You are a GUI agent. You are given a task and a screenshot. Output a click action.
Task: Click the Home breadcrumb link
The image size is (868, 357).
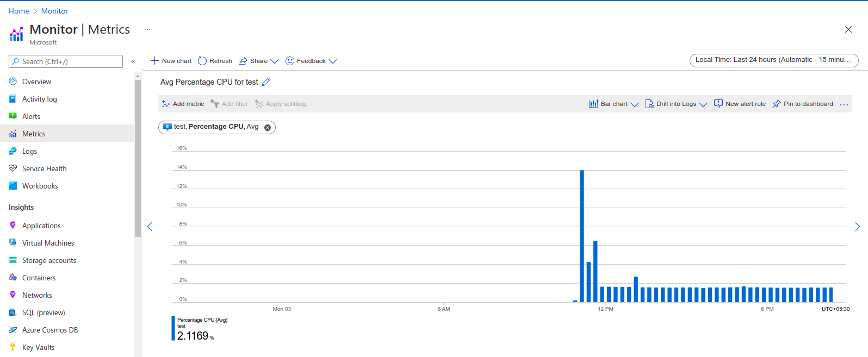coord(19,11)
